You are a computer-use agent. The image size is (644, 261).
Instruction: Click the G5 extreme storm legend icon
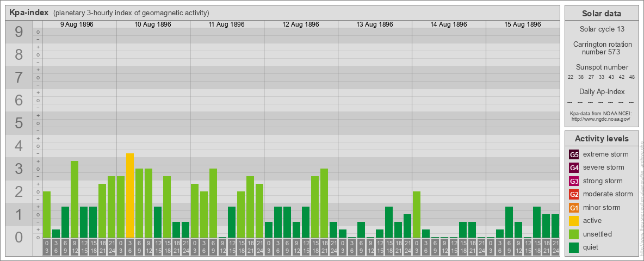click(574, 155)
